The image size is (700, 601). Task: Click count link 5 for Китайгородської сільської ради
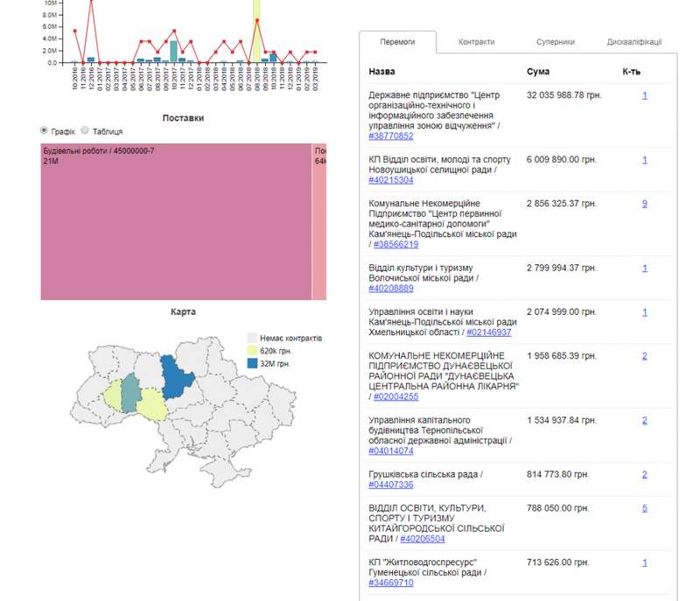pyautogui.click(x=644, y=507)
